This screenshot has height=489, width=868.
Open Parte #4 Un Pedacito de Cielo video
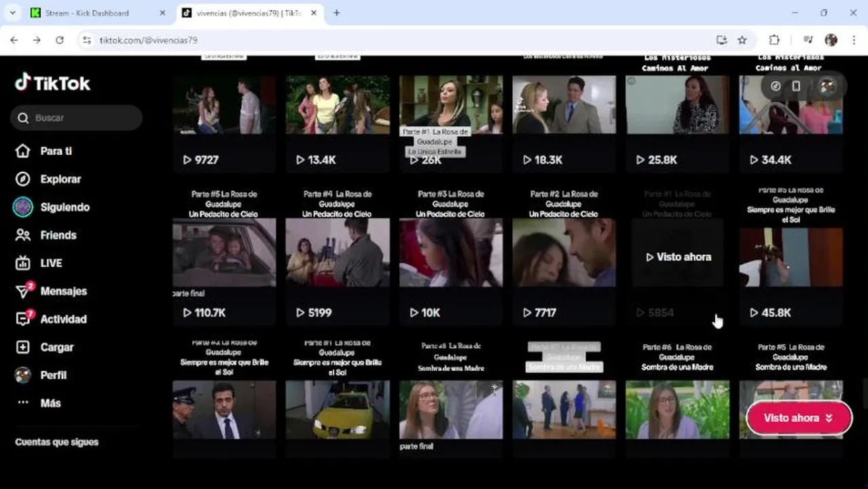tap(338, 256)
